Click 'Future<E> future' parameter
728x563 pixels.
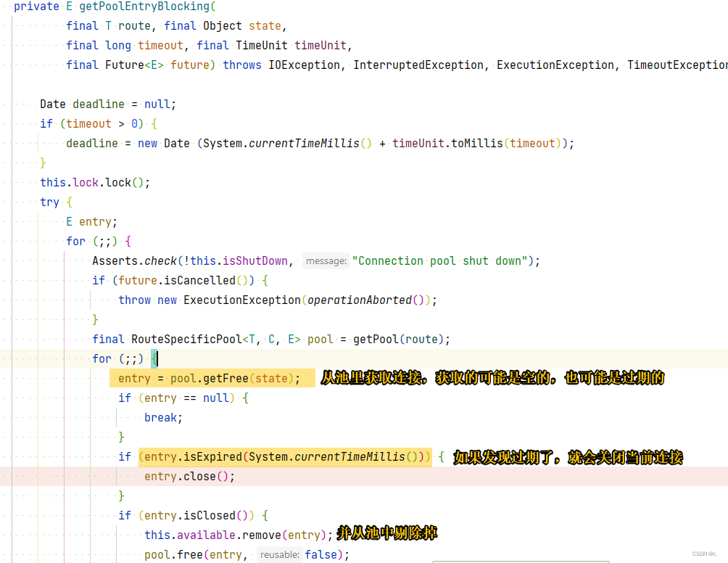tap(157, 65)
